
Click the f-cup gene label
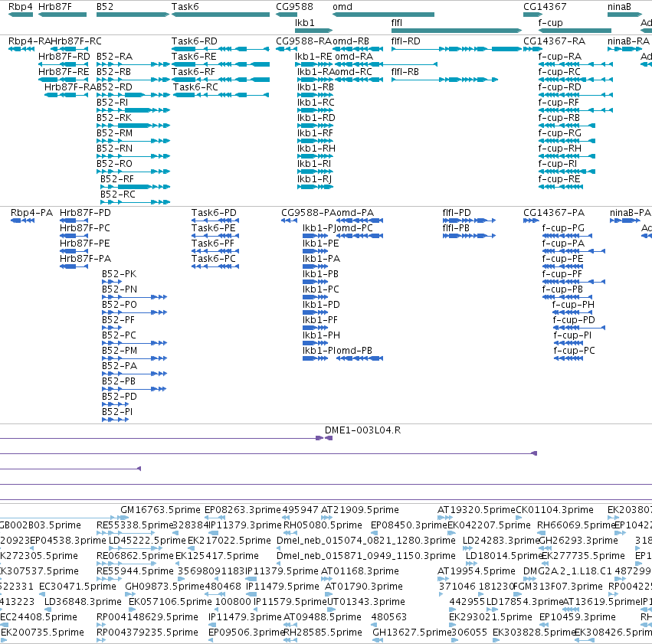(x=550, y=23)
